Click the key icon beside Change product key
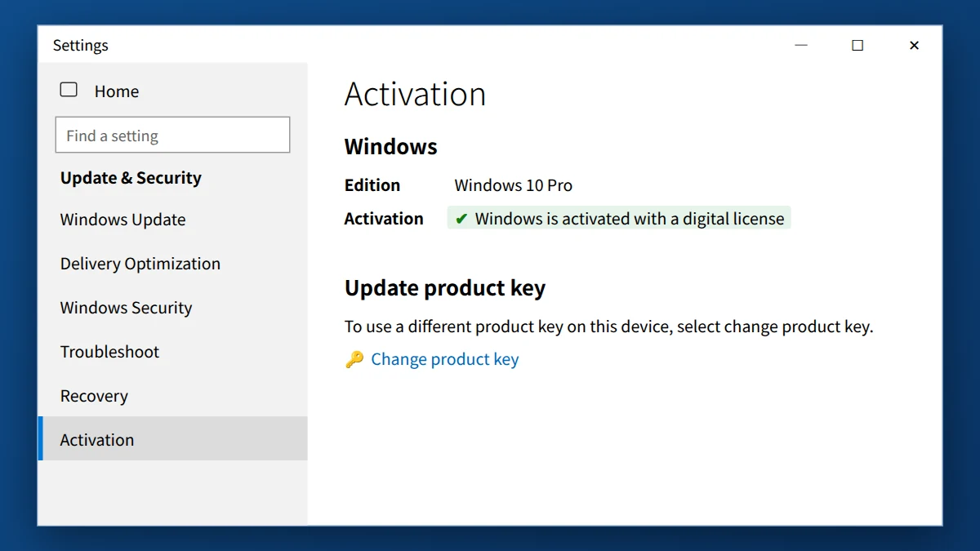This screenshot has width=980, height=551. pyautogui.click(x=354, y=359)
